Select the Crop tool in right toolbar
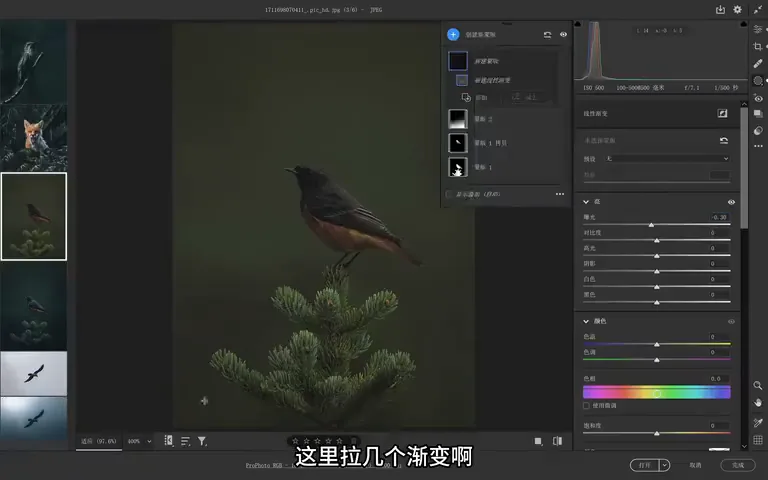The width and height of the screenshot is (768, 480). point(758,47)
